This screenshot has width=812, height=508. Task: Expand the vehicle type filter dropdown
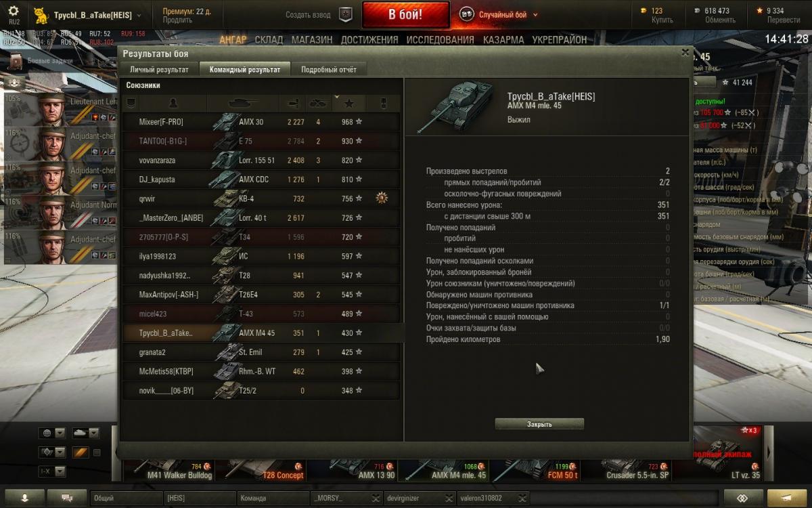click(x=85, y=433)
